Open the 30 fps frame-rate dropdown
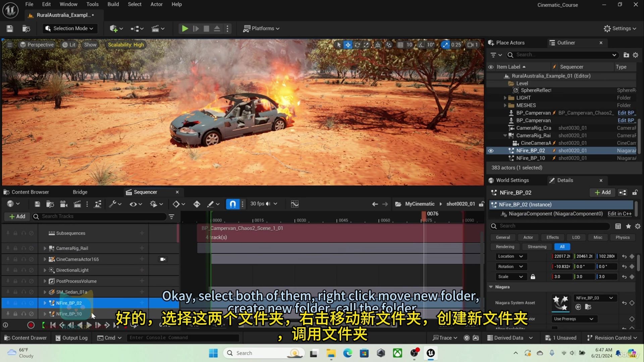644x362 pixels. click(264, 204)
